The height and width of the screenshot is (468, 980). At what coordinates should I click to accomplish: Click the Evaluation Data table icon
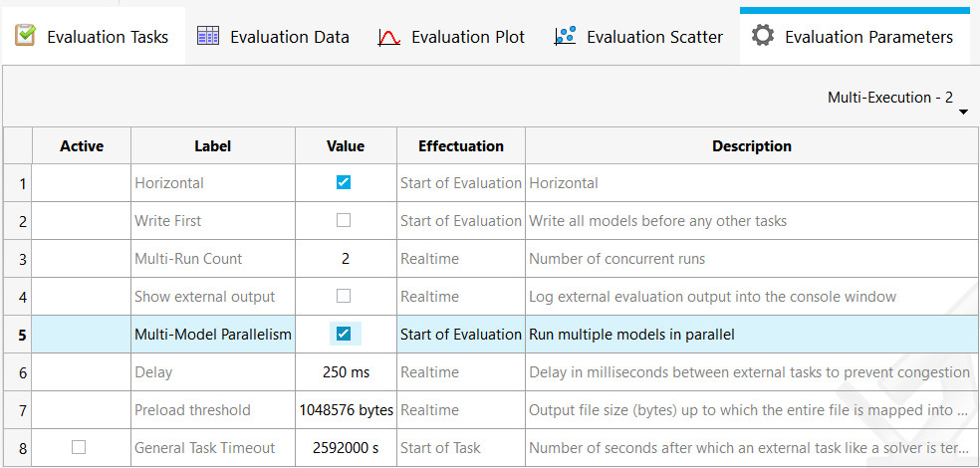(x=208, y=37)
